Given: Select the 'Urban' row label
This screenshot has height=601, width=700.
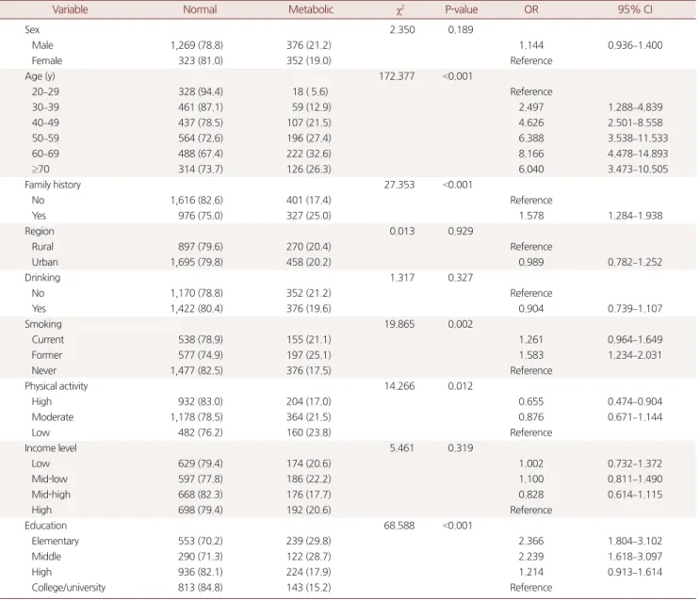Looking at the screenshot, I should [44, 262].
